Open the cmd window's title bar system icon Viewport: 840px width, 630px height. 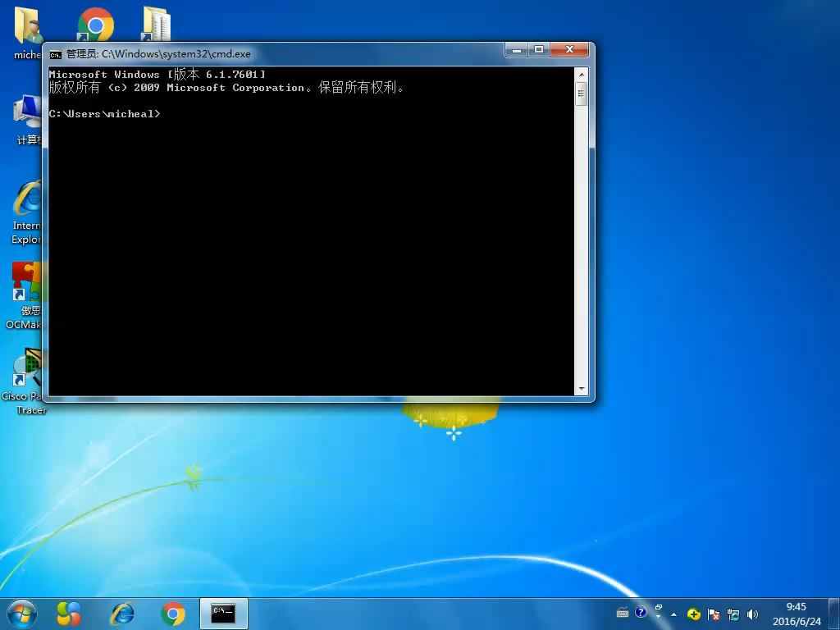point(55,54)
